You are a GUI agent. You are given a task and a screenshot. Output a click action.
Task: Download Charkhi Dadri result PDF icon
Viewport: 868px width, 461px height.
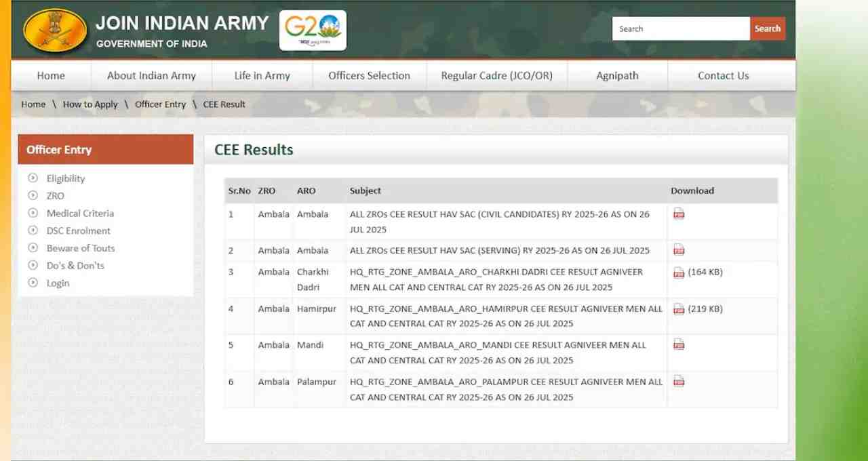point(679,273)
